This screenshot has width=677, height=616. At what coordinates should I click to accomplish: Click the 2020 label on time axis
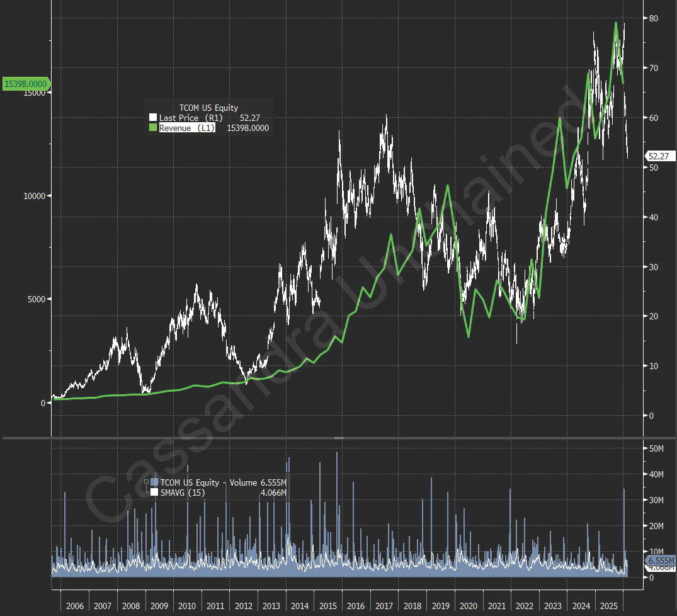(x=469, y=605)
